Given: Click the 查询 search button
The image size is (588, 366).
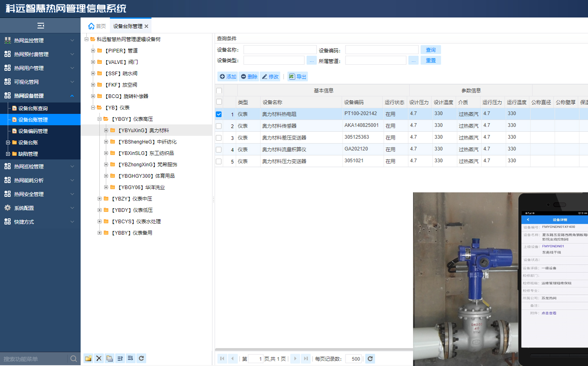Looking at the screenshot, I should click(x=431, y=50).
